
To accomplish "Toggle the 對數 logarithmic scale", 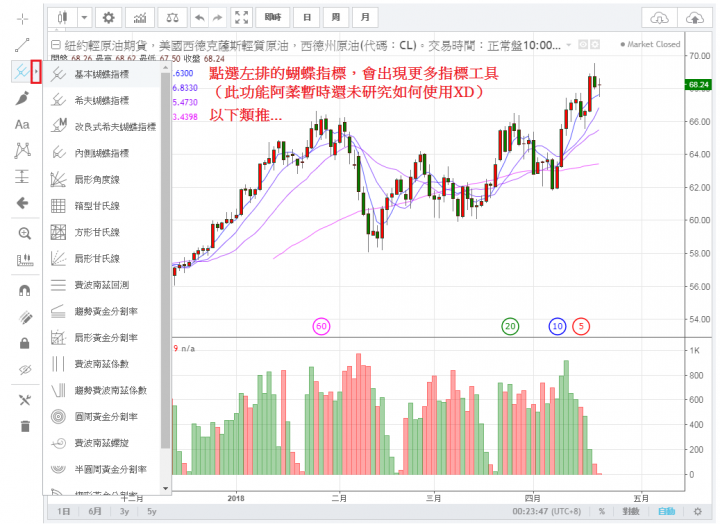I will 631,511.
